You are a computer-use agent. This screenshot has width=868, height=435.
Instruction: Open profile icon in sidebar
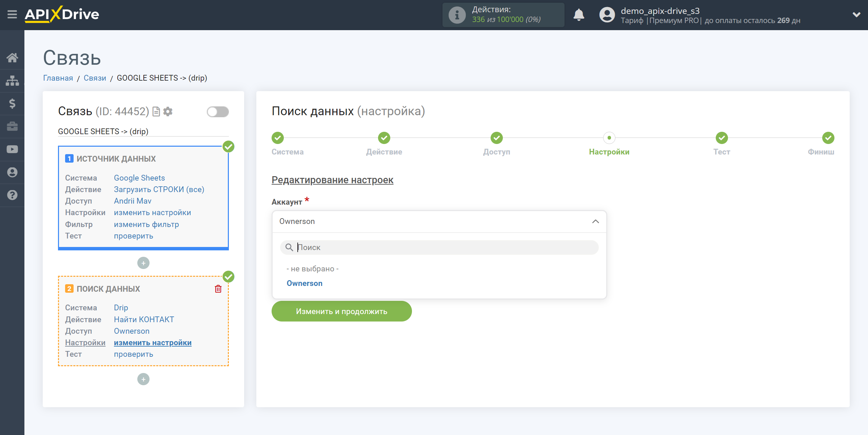point(12,172)
